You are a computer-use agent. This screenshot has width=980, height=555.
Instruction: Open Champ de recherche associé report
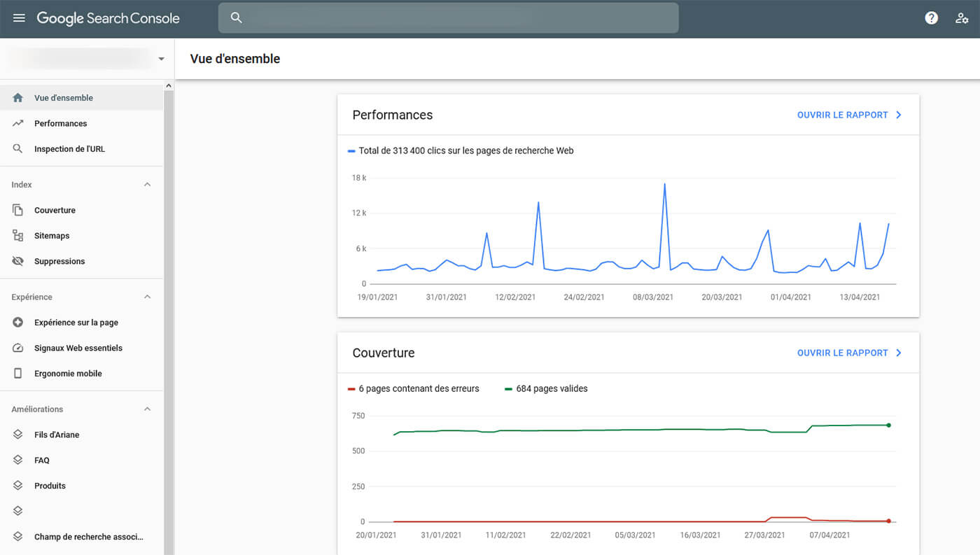pos(81,537)
